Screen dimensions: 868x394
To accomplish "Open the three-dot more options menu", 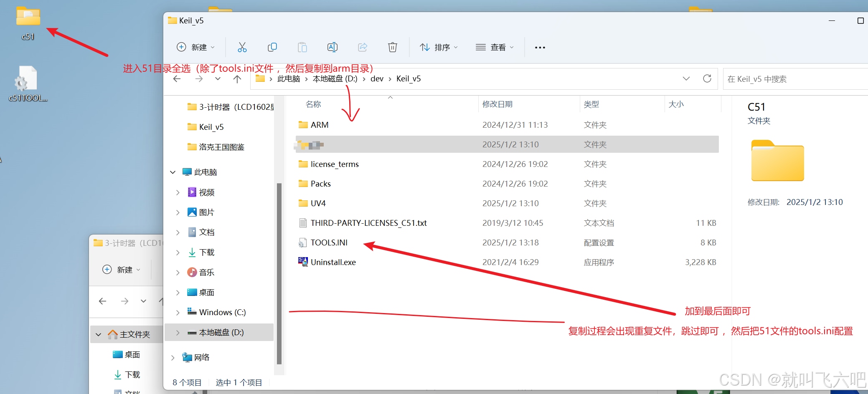I will [540, 48].
